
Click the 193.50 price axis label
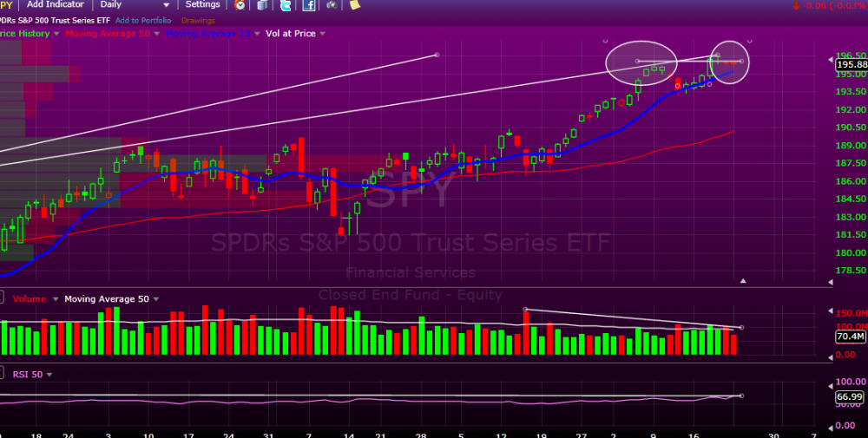pyautogui.click(x=852, y=92)
